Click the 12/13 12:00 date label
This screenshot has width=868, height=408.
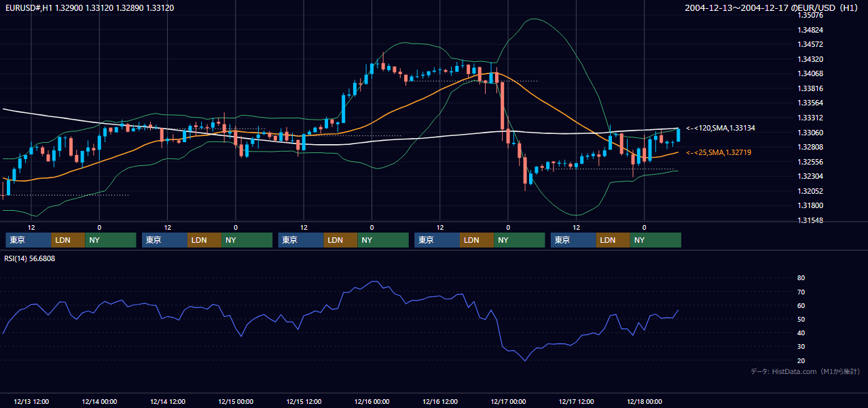[31, 401]
